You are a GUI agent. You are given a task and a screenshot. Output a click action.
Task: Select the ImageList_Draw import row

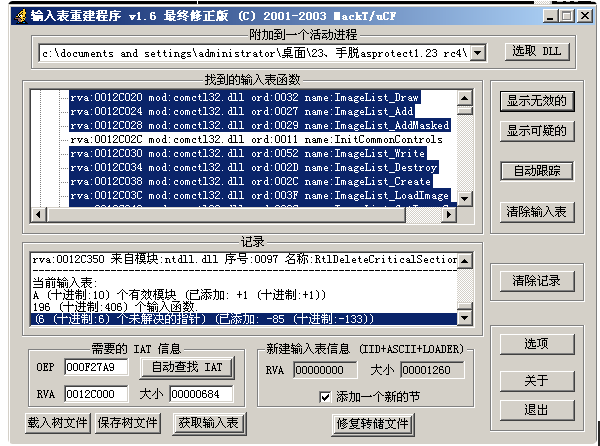click(x=245, y=98)
